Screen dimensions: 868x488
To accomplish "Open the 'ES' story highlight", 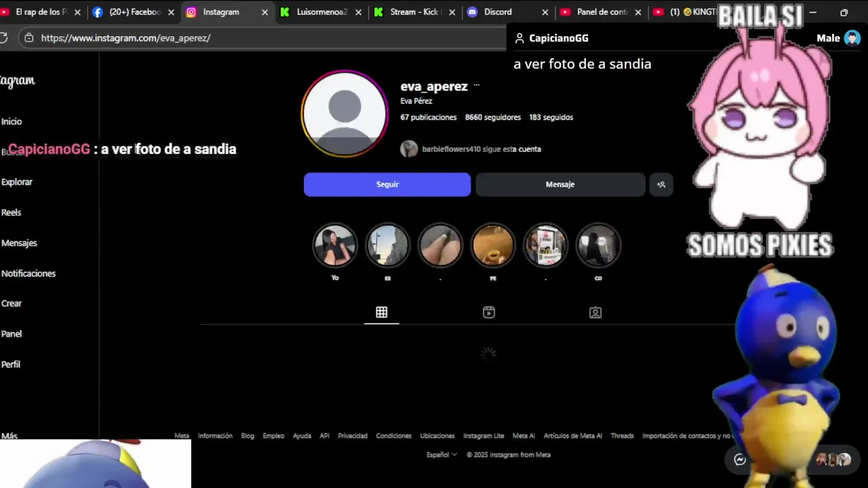I will (388, 245).
